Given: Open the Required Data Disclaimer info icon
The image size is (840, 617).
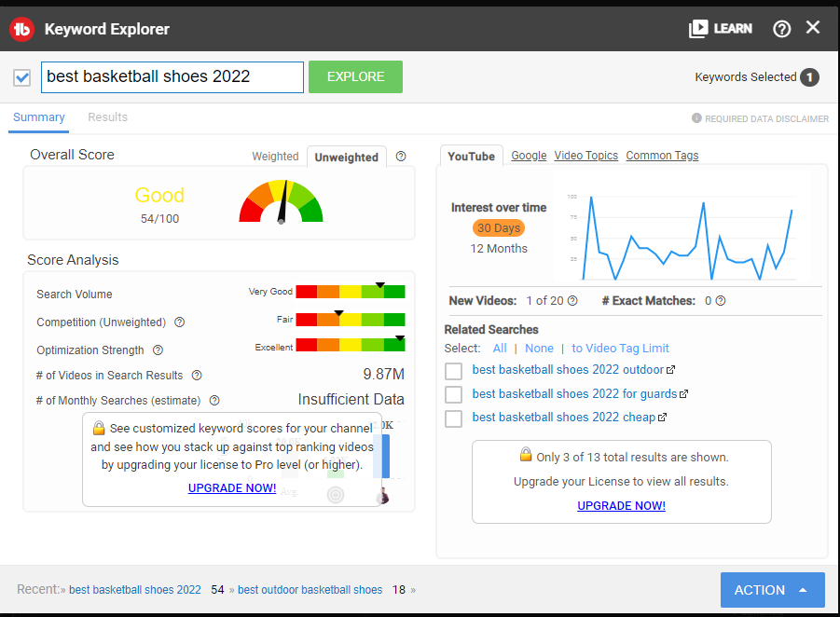Looking at the screenshot, I should [696, 117].
